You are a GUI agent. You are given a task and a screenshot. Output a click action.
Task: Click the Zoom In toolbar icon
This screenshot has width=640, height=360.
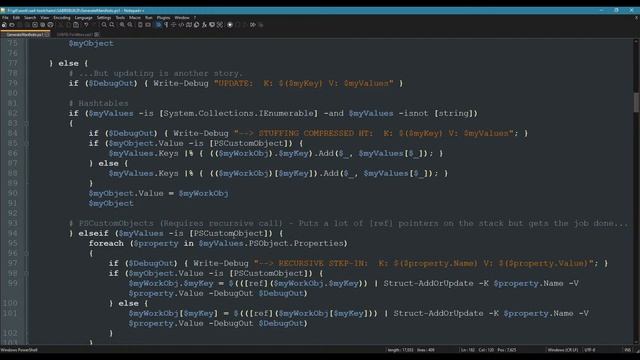click(122, 25)
